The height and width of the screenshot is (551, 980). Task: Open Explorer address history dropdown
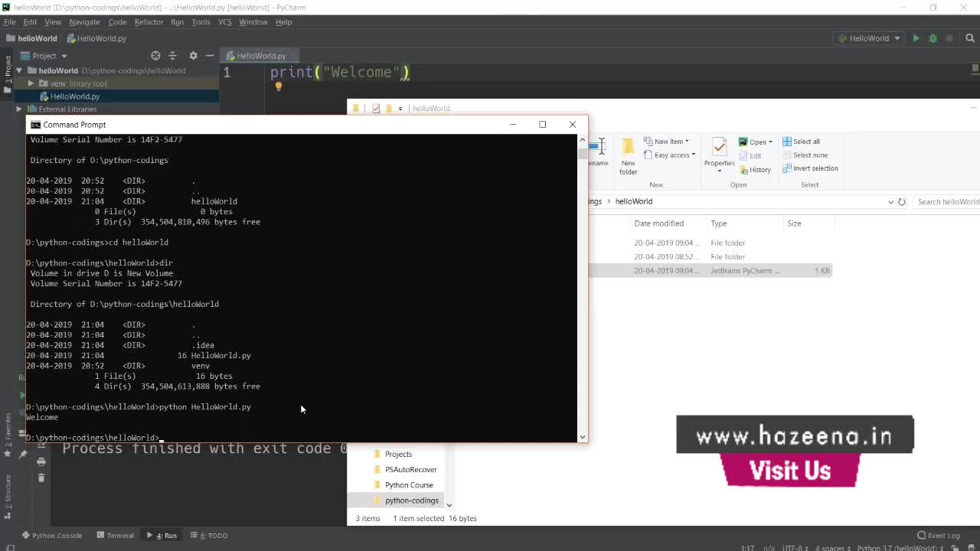tap(890, 202)
